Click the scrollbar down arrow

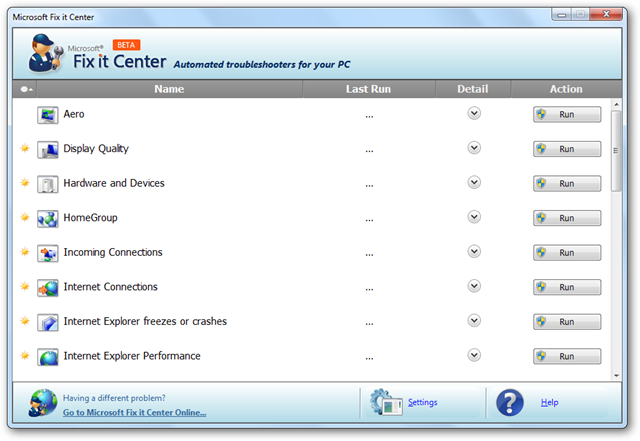click(616, 375)
